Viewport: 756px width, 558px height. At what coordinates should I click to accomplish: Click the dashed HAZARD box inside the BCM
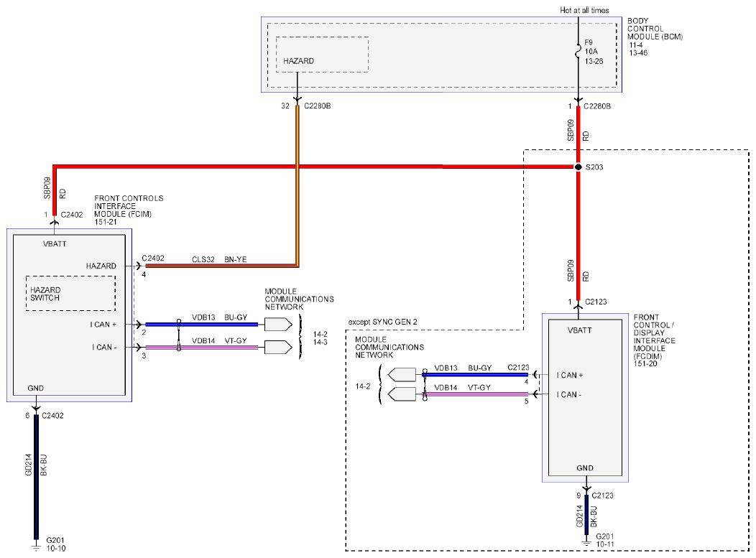click(x=322, y=55)
